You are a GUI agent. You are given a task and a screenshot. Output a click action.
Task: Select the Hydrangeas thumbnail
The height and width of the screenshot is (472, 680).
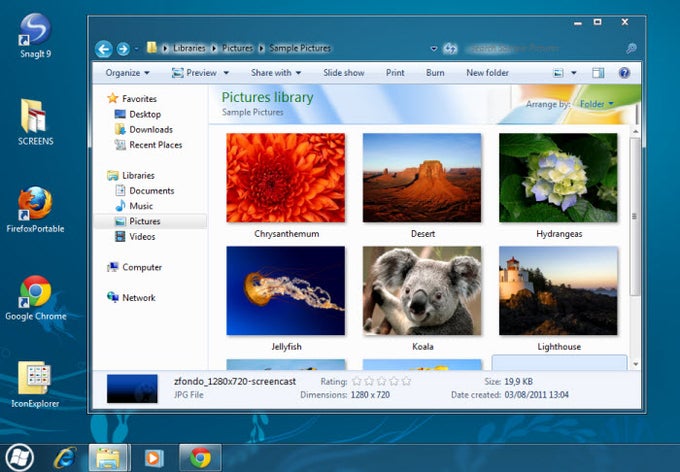(559, 178)
